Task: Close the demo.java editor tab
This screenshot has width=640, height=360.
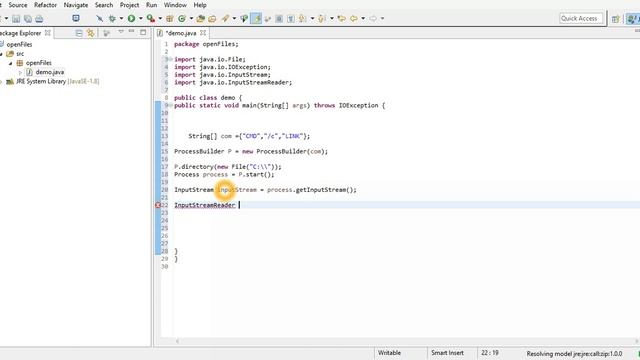Action: [x=203, y=33]
